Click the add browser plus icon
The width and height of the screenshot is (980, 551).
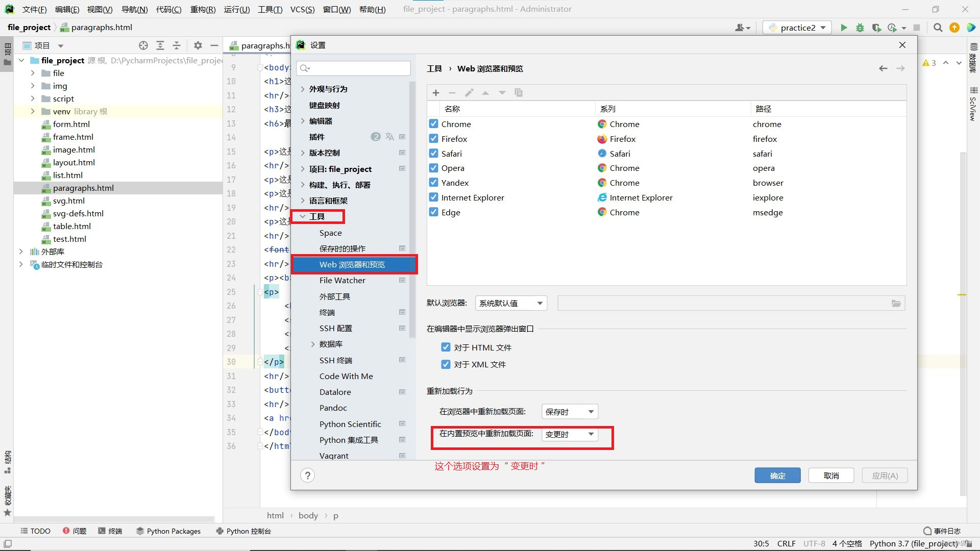tap(436, 92)
